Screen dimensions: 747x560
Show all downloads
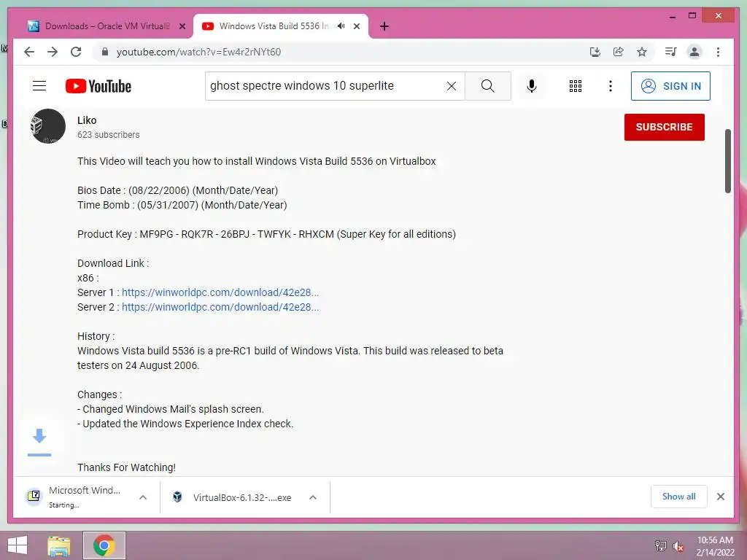679,497
